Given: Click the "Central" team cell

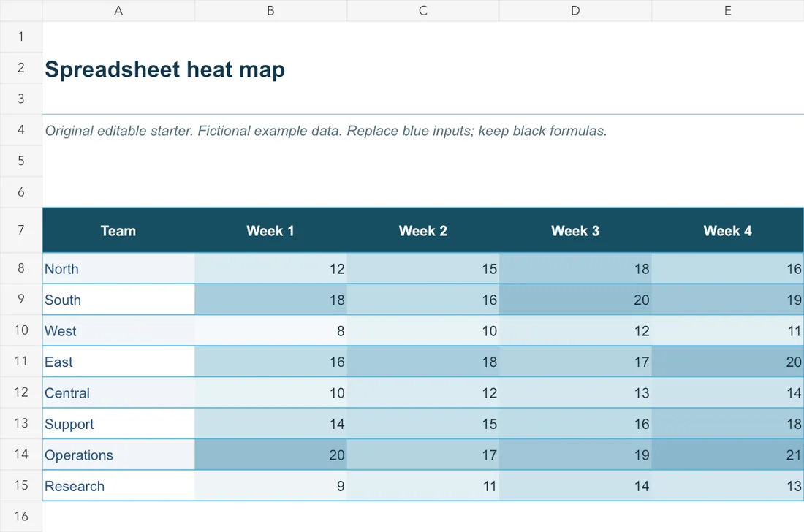Looking at the screenshot, I should click(x=118, y=392).
